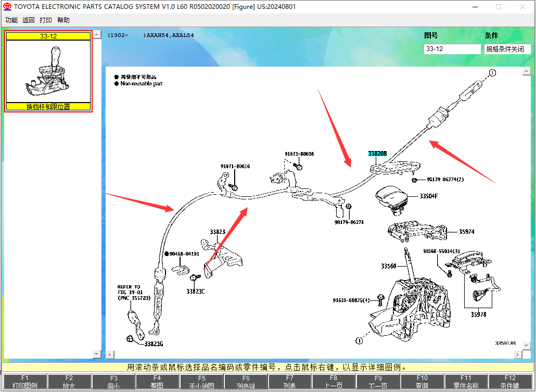The width and height of the screenshot is (536, 392).
Task: Select part number 93568-55014(3)
Action: click(x=441, y=251)
